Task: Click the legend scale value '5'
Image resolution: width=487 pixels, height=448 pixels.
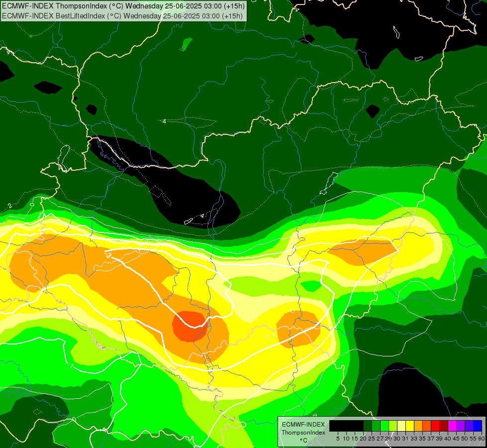Action: point(338,439)
